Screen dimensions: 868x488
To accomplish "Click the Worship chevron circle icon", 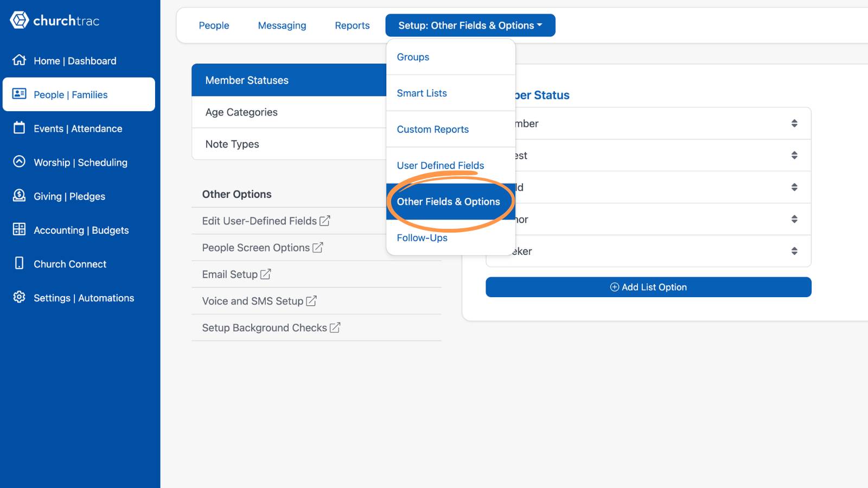I will (19, 162).
